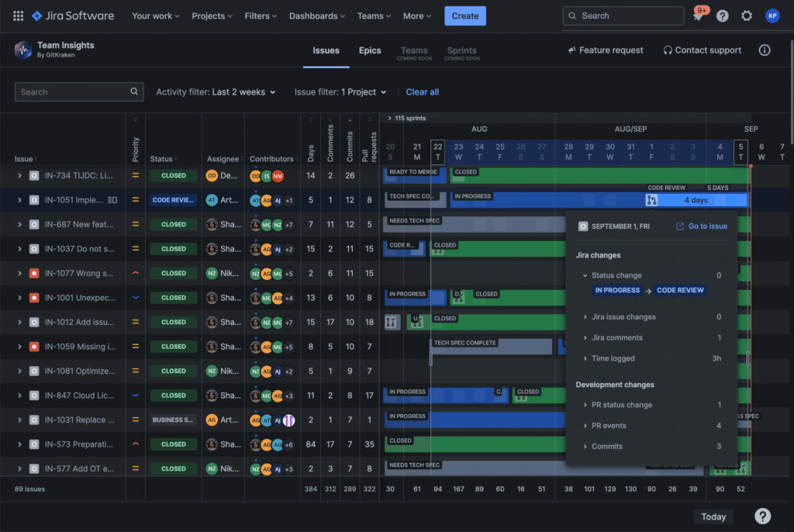Click the issue search field
Viewport: 794px width, 532px height.
click(74, 92)
